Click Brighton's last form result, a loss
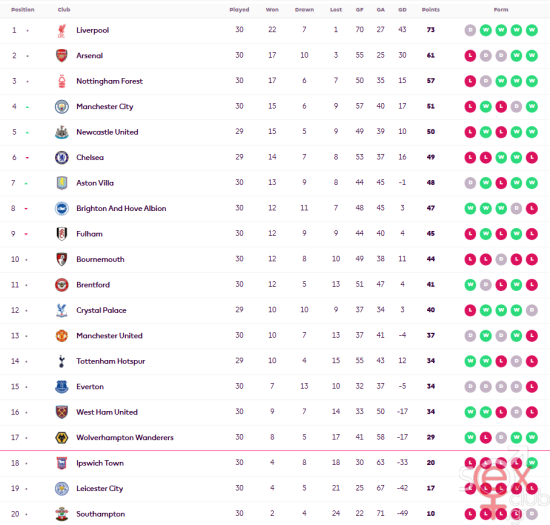Screen dimensions: 550x525 tap(532, 208)
